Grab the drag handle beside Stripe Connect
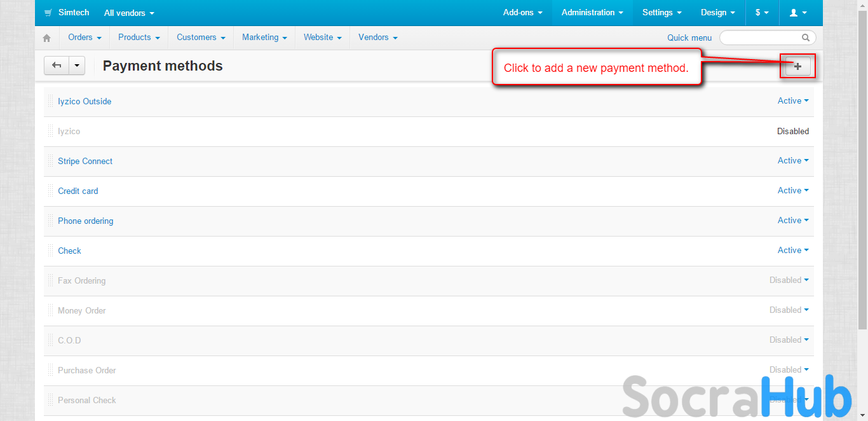 tap(51, 161)
